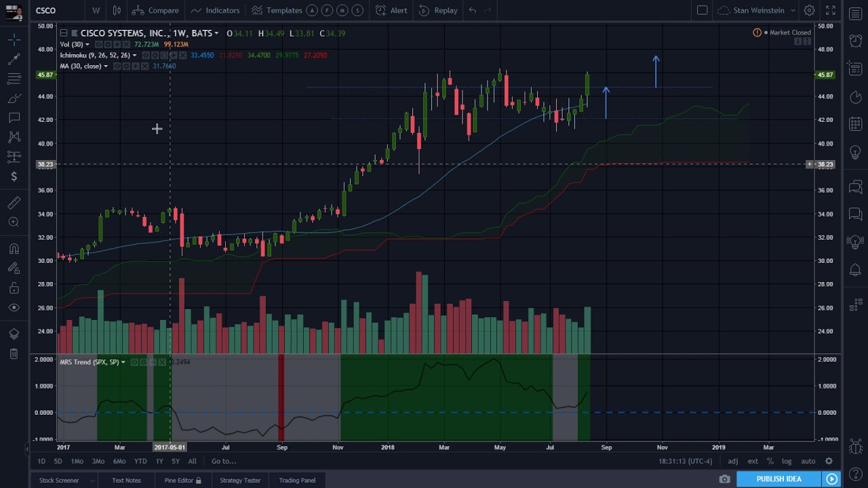Open notifications bell in right sidebar

(855, 270)
